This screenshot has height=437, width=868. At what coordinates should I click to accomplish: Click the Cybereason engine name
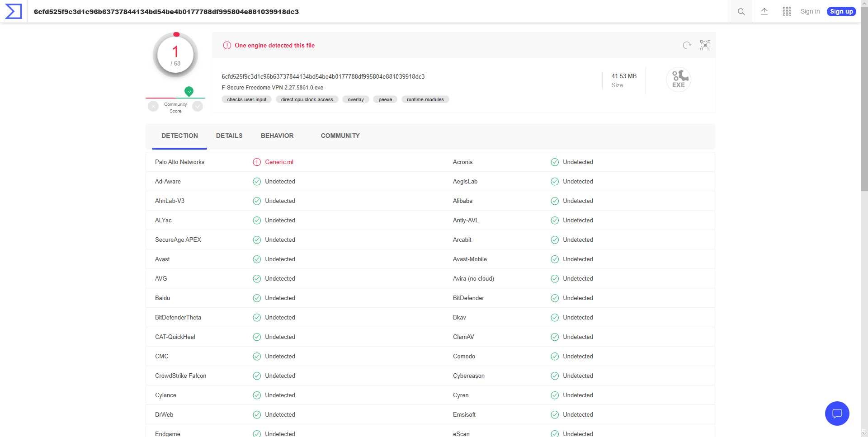pos(469,376)
